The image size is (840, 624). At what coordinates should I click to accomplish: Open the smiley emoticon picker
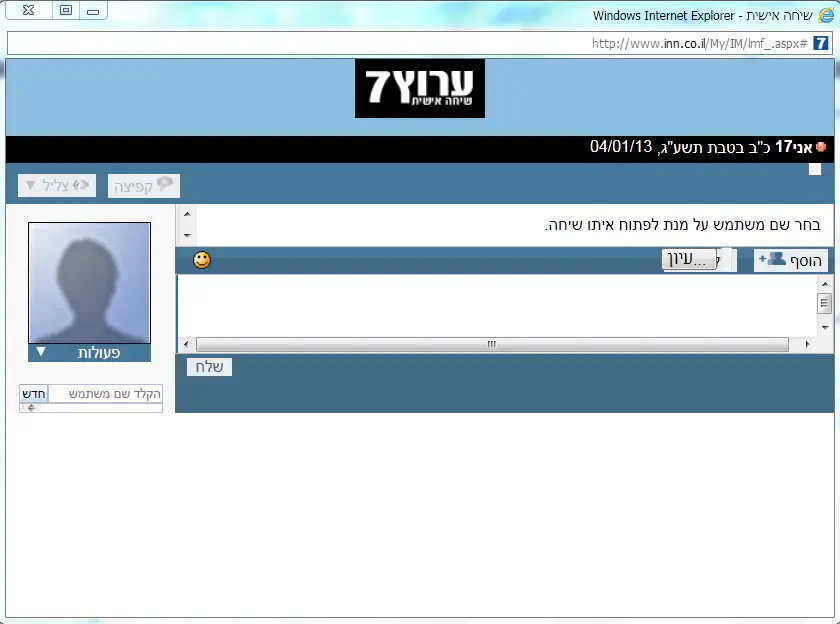tap(202, 260)
